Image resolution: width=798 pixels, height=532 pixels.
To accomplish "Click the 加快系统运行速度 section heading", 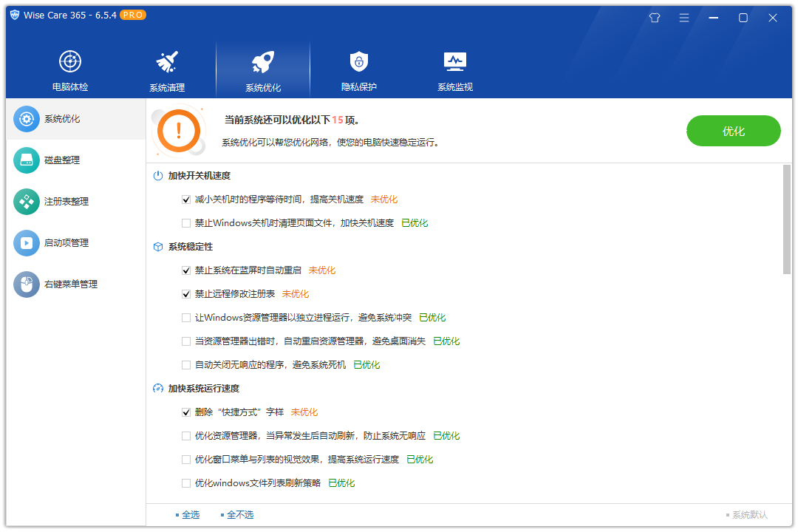I will pos(204,389).
